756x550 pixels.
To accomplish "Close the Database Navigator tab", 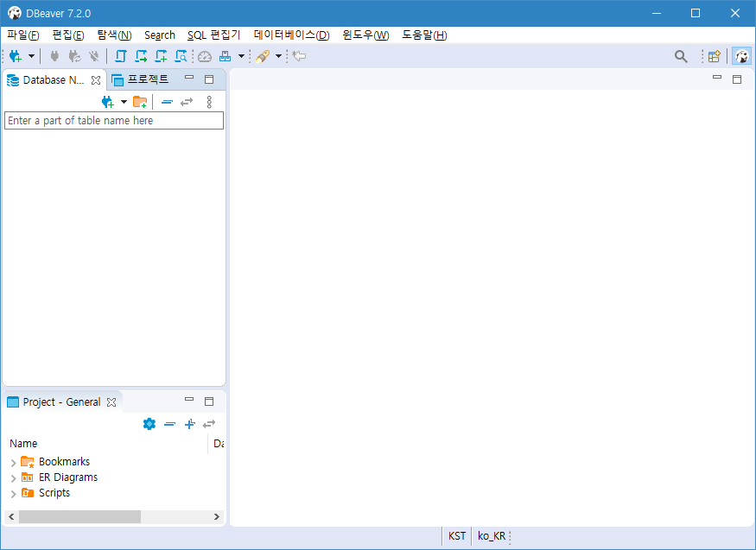I will [x=96, y=80].
